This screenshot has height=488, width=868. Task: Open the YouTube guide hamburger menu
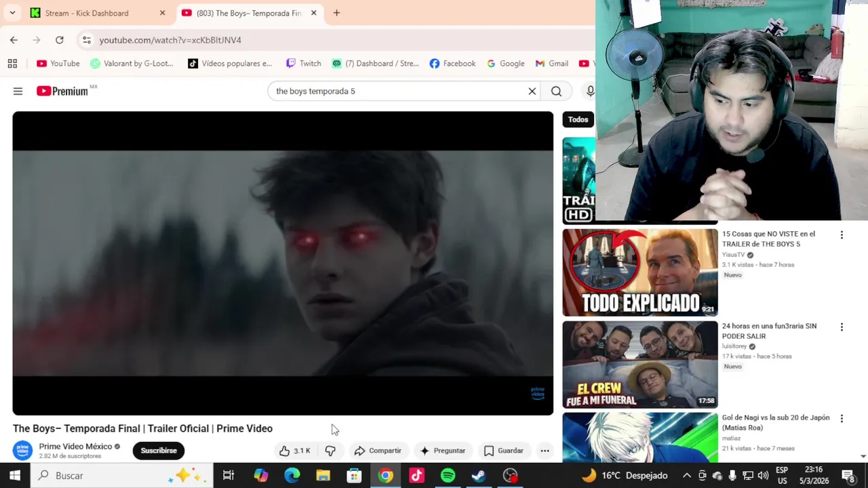tap(18, 91)
